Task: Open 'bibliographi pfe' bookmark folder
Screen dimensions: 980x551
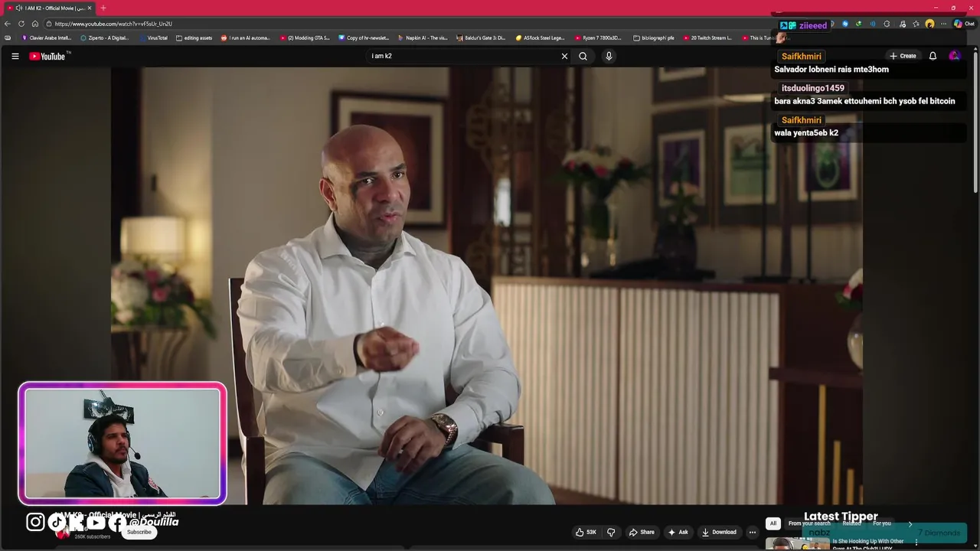Action: click(x=654, y=37)
